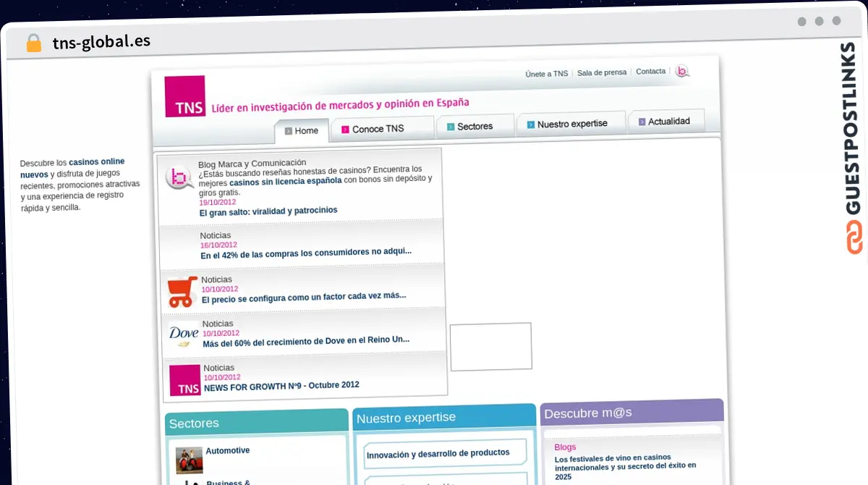
Task: Click the Blogs heading in Descubre m@s
Action: (565, 447)
